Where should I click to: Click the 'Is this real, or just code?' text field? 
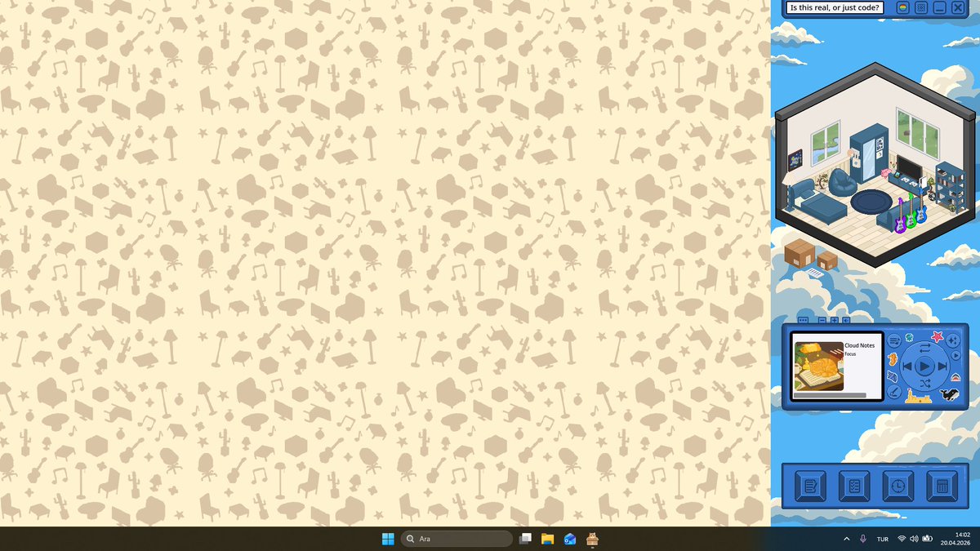(x=835, y=7)
